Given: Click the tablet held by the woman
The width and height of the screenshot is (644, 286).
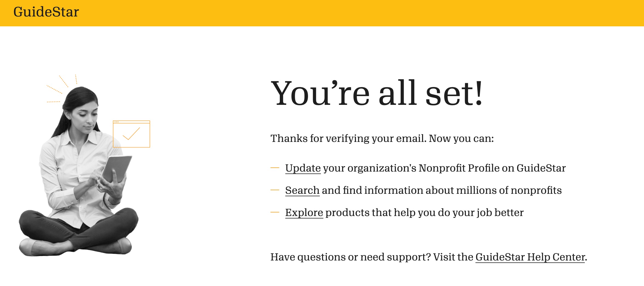Looking at the screenshot, I should coord(116,167).
